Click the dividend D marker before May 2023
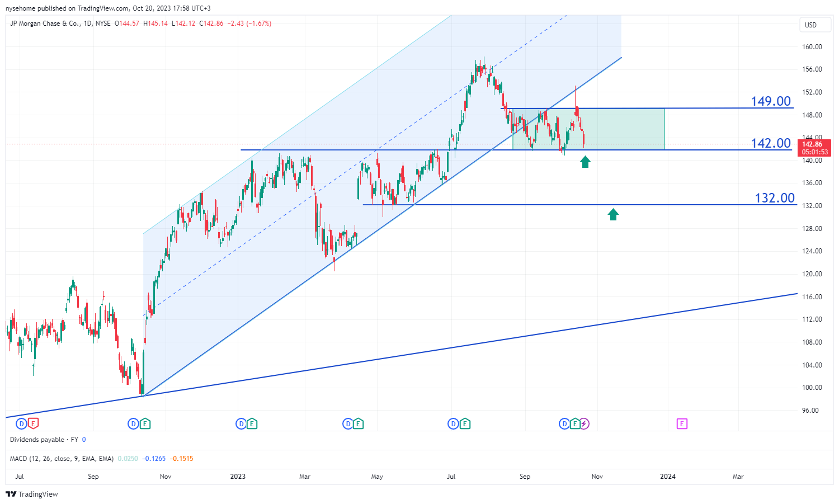Viewport: 839px width, 504px height. pyautogui.click(x=347, y=424)
